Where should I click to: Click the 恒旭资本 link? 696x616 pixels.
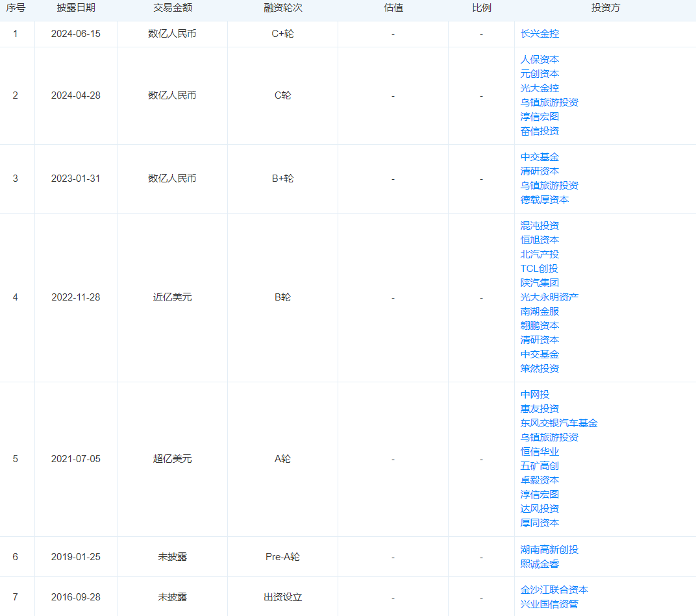(540, 240)
